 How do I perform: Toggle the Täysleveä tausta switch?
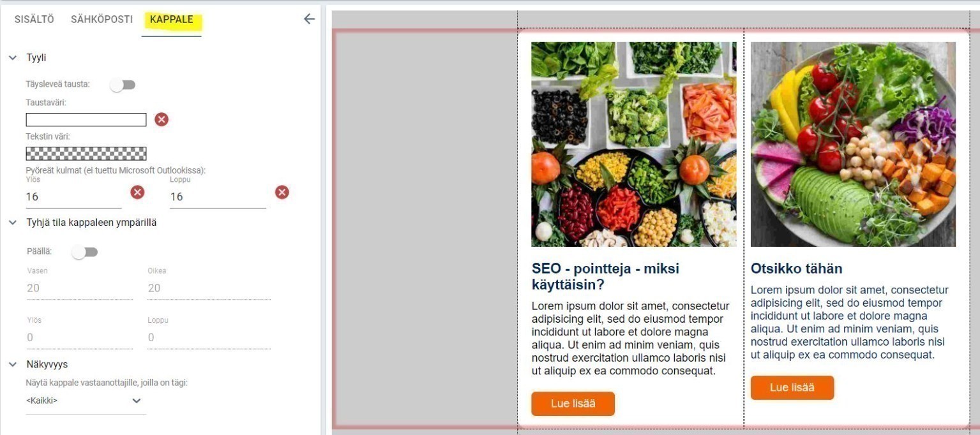(x=122, y=85)
